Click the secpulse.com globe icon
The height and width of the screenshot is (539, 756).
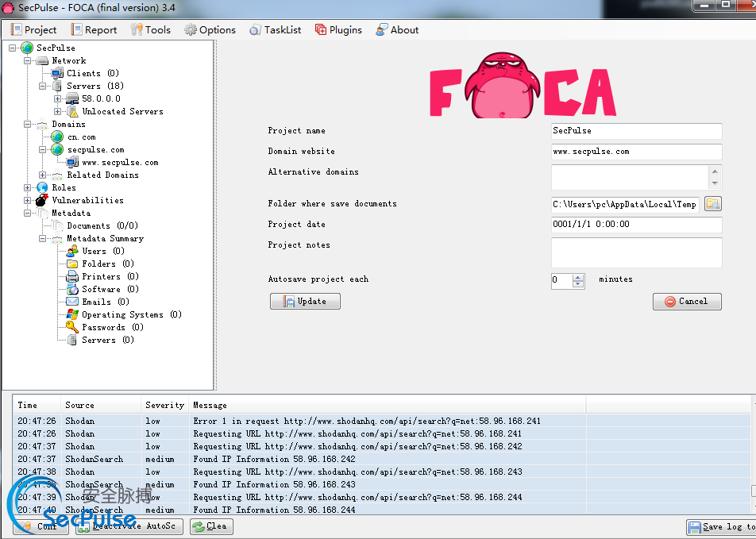click(57, 149)
